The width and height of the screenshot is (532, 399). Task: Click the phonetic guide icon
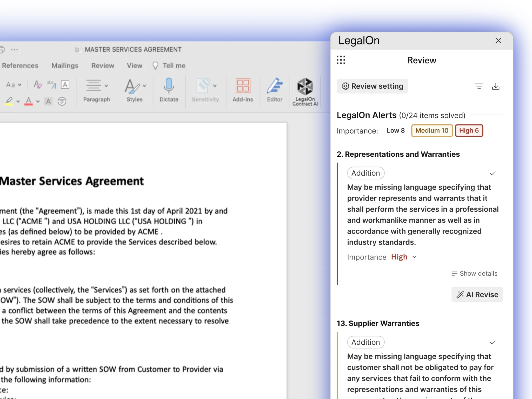pos(51,85)
